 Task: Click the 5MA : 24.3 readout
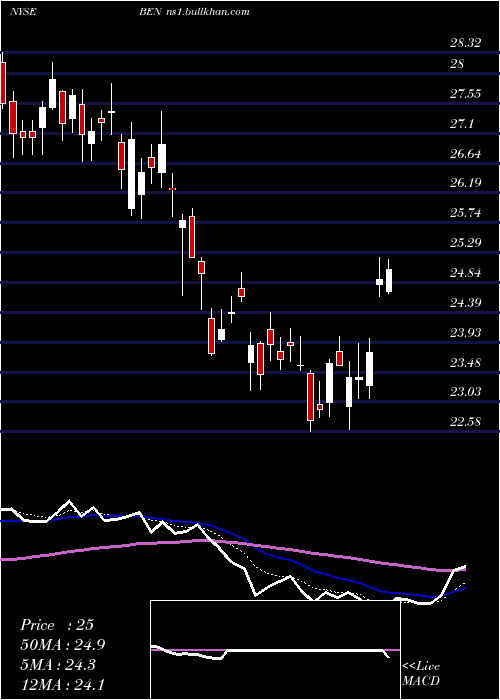coord(58,664)
